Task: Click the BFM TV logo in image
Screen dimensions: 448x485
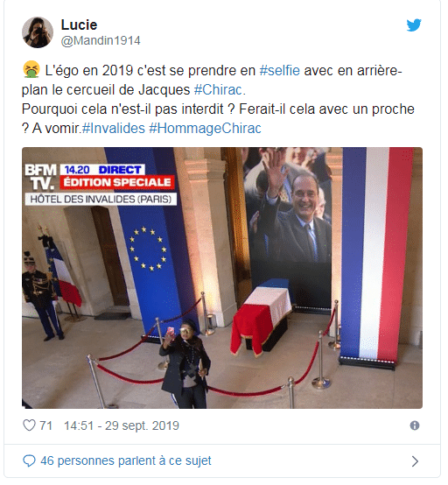Action: click(41, 177)
